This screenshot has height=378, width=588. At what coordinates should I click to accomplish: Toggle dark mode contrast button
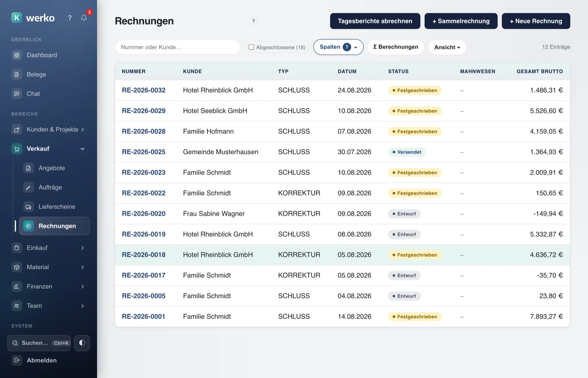(82, 343)
